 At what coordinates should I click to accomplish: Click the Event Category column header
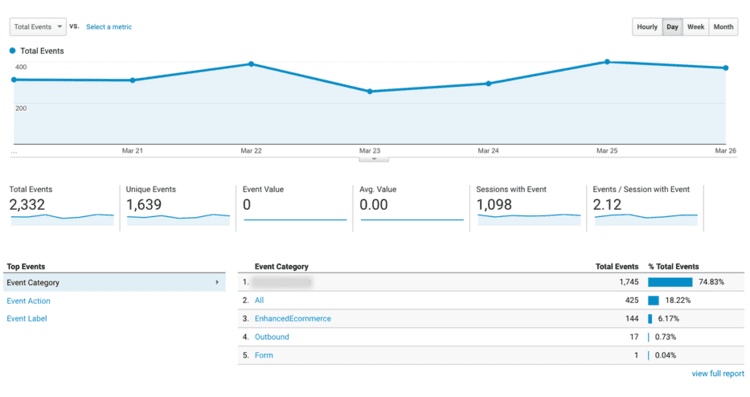point(281,266)
